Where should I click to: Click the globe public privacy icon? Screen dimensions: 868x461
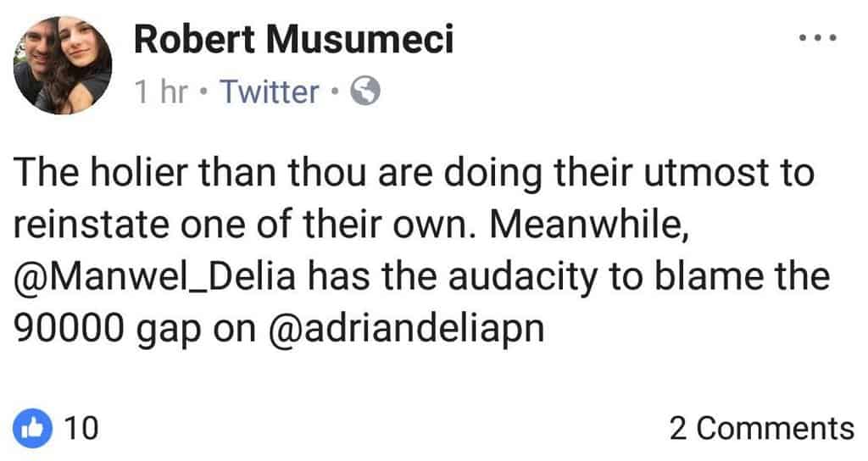(x=365, y=91)
